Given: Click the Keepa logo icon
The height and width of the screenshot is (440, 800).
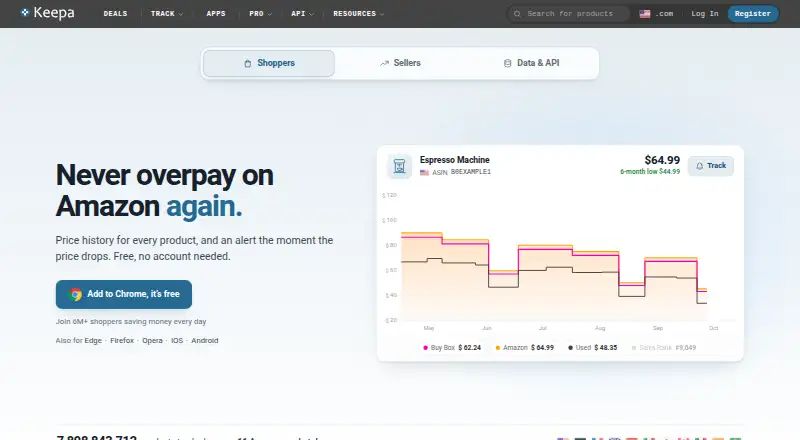Looking at the screenshot, I should coord(24,12).
